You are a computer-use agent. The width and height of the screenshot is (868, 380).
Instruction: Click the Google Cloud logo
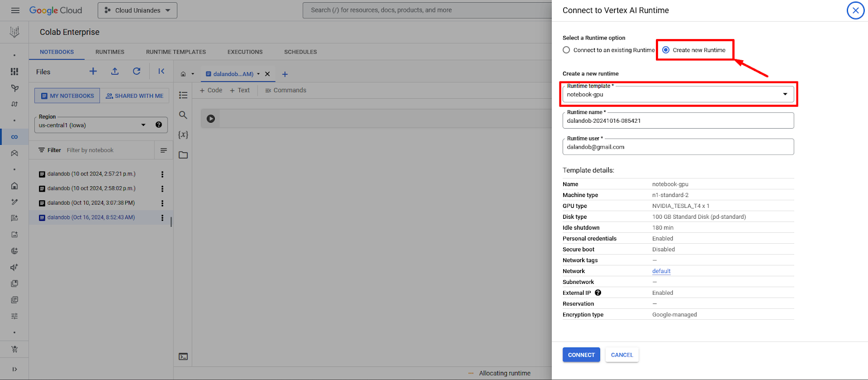[x=56, y=10]
